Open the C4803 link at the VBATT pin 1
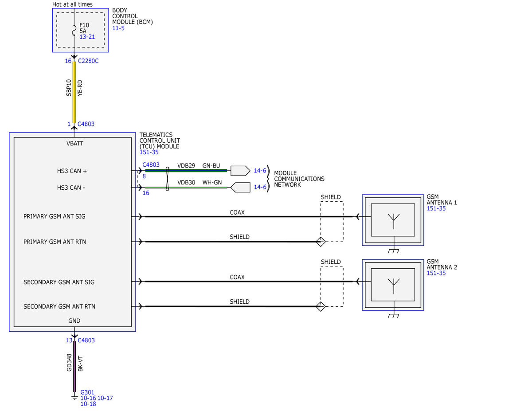 tap(86, 124)
